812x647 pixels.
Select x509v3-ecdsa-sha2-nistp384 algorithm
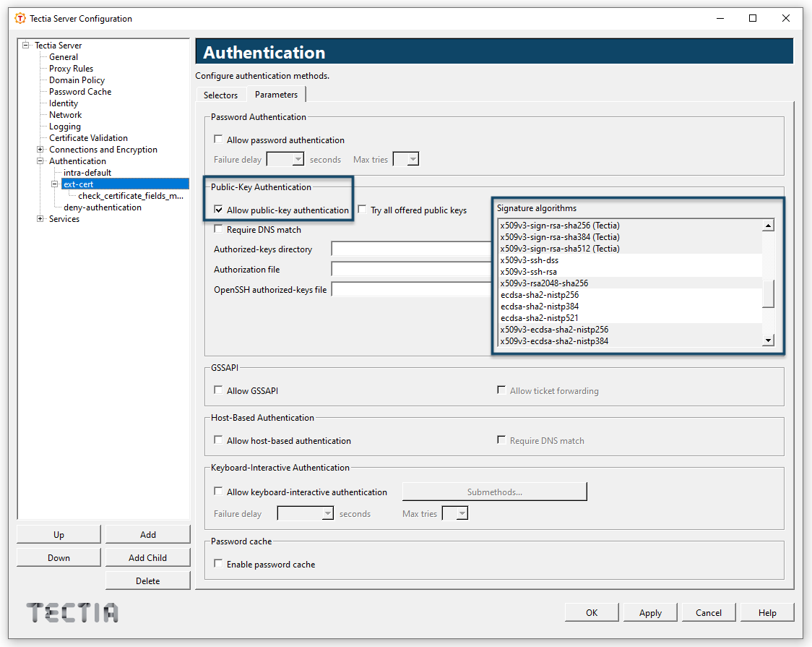[630, 341]
